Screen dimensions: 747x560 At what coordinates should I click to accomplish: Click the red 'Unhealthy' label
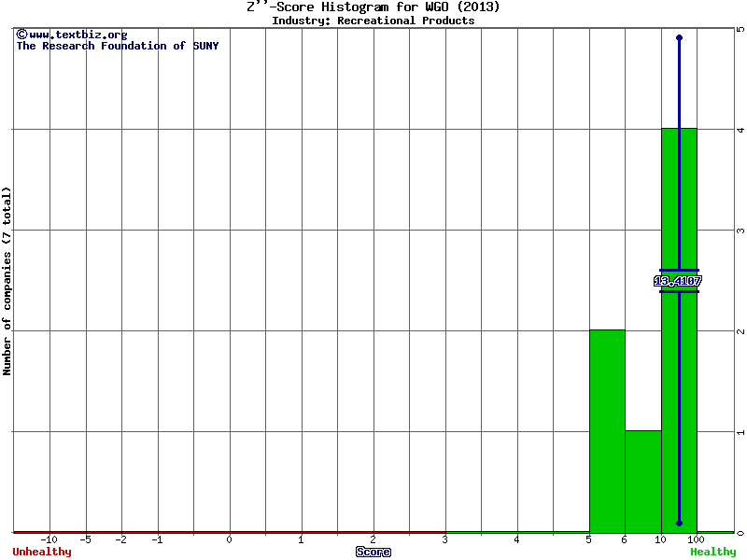pos(42,552)
